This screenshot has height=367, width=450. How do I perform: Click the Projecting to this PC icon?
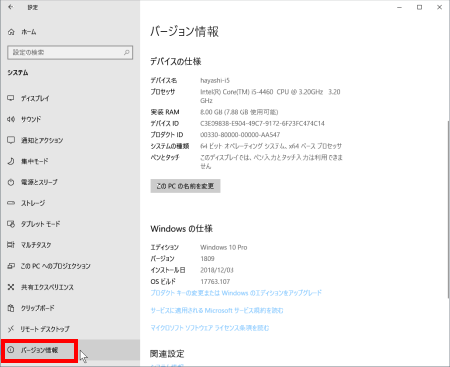(x=11, y=266)
